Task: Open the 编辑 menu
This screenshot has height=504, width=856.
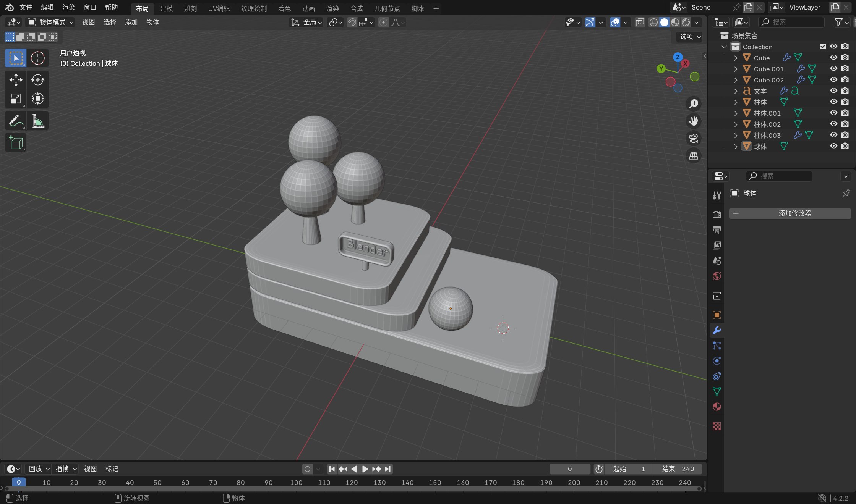Action: pos(47,7)
